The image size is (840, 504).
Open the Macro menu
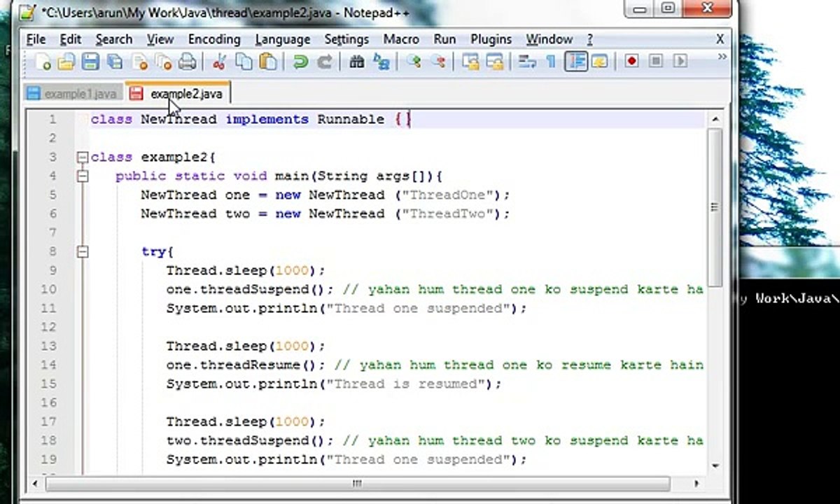(401, 39)
